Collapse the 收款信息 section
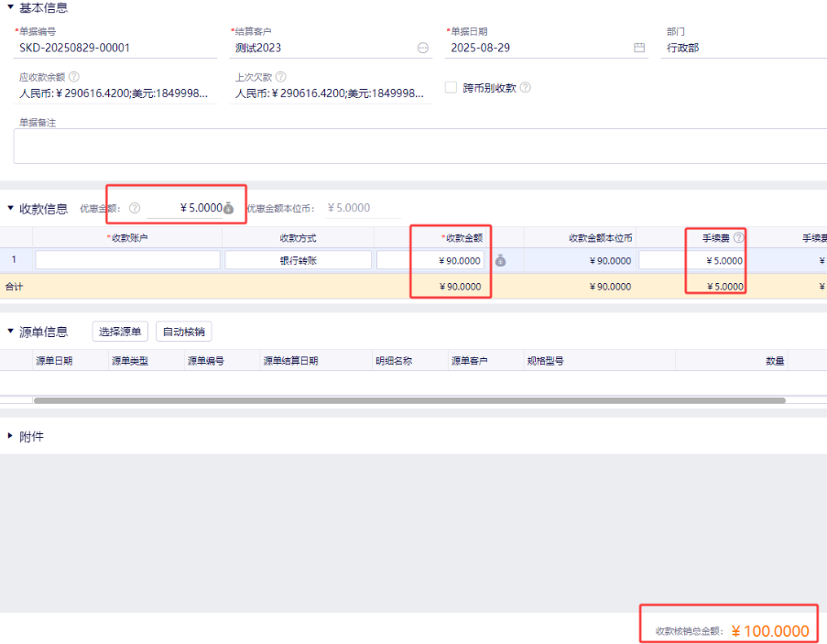Image resolution: width=827 pixels, height=644 pixels. [x=10, y=208]
